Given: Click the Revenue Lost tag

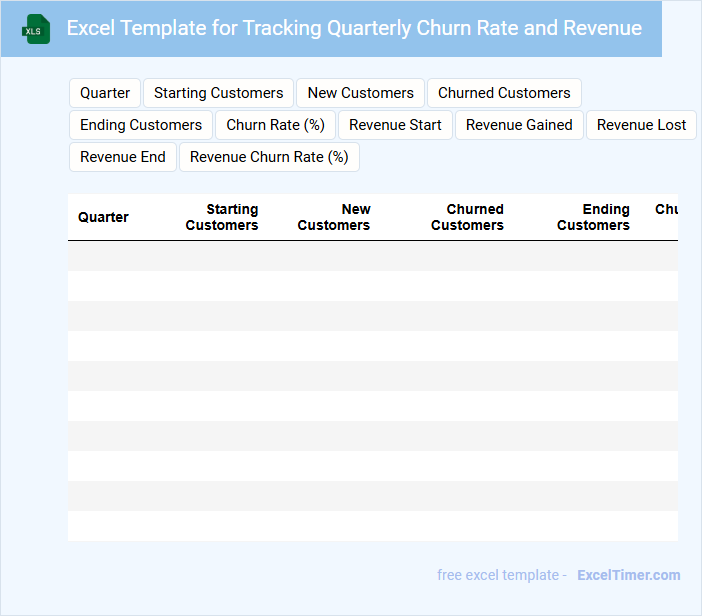Looking at the screenshot, I should [641, 125].
